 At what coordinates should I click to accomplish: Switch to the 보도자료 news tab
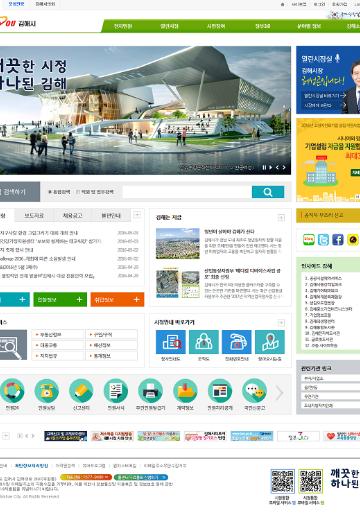pyautogui.click(x=34, y=216)
